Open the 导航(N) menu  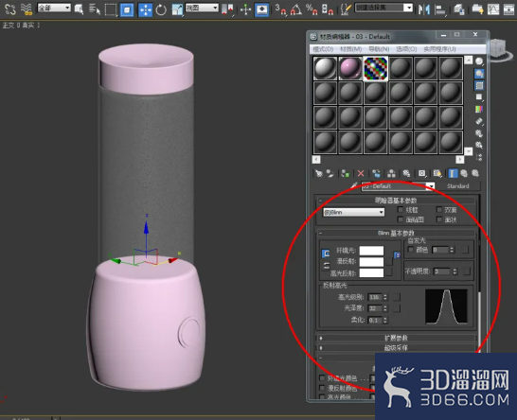click(379, 49)
